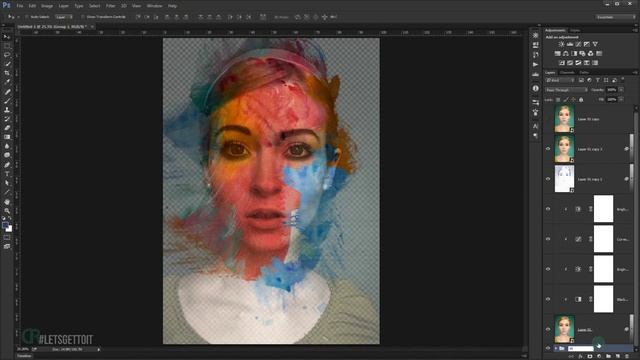Image resolution: width=640 pixels, height=360 pixels.
Task: Open the layer blend mode dropdown
Action: point(566,90)
